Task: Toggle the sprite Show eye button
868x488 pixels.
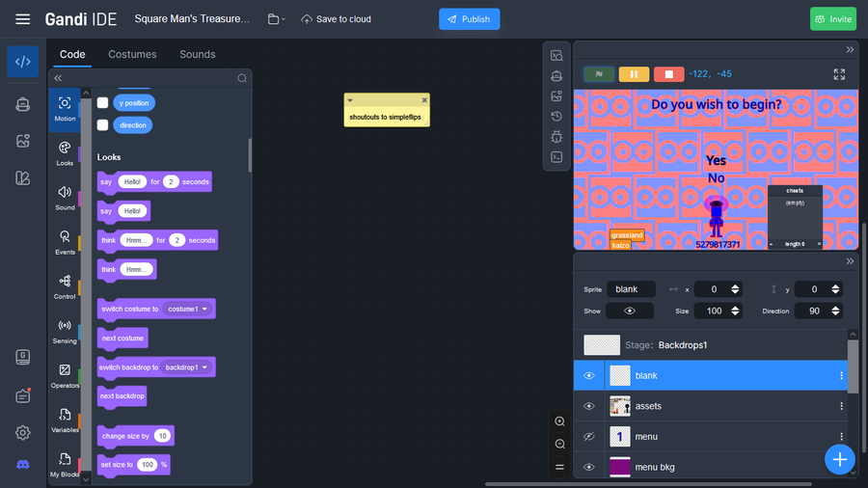Action: 630,311
